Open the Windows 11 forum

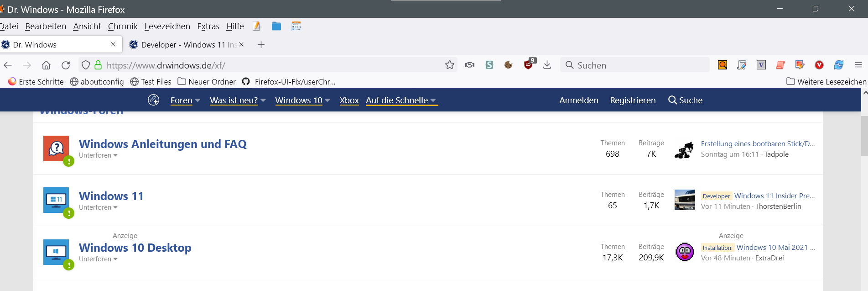click(x=111, y=196)
